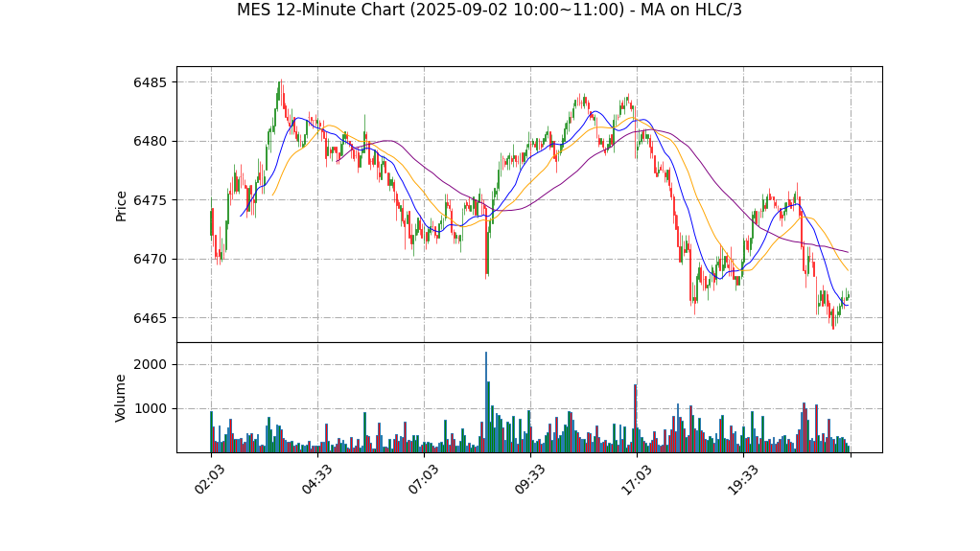Click the 'Price' axis title
The image size is (980, 551).
point(121,207)
